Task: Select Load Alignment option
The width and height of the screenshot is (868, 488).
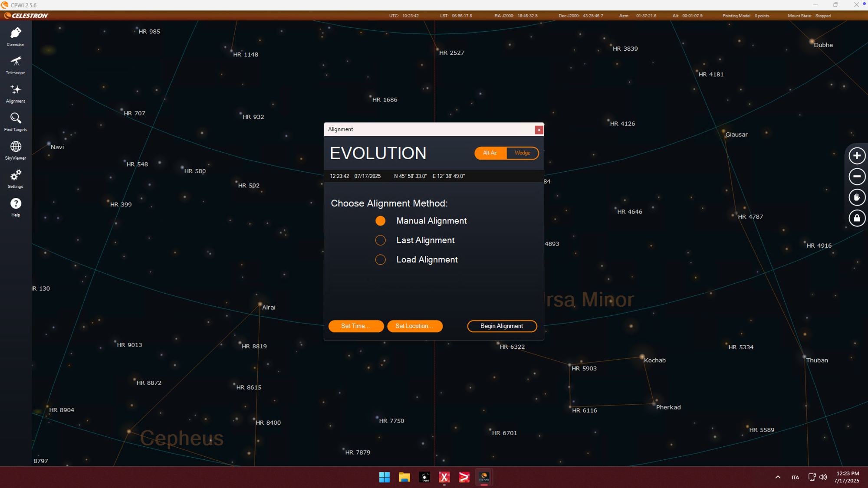Action: [416, 260]
